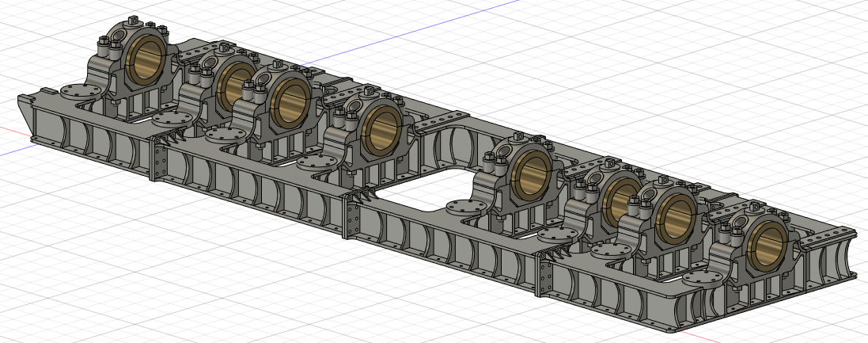The height and width of the screenshot is (343, 868).
Task: Select the brass bushing nearest the frame's right end
Action: 768,248
